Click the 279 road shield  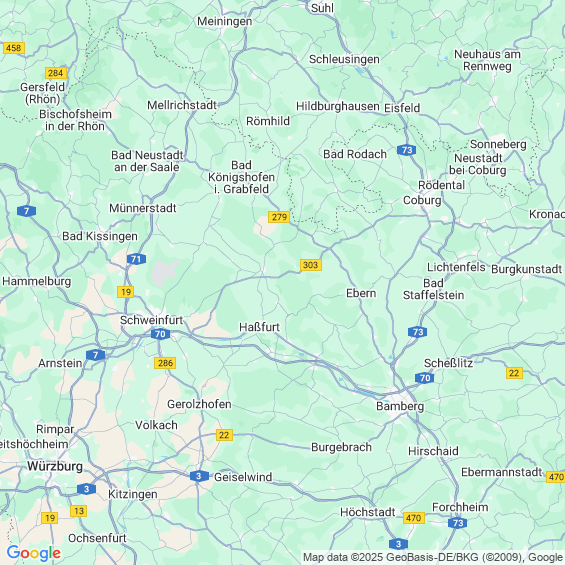coord(279,217)
